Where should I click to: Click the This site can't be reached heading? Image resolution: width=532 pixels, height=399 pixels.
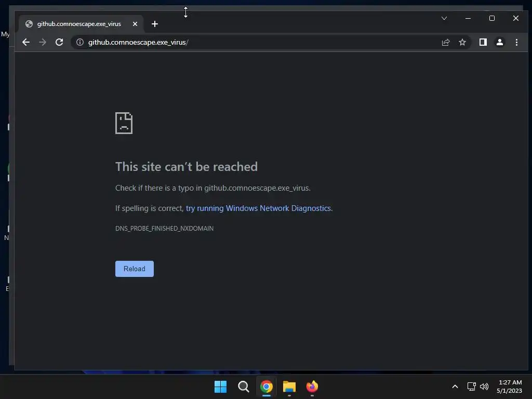pos(187,167)
